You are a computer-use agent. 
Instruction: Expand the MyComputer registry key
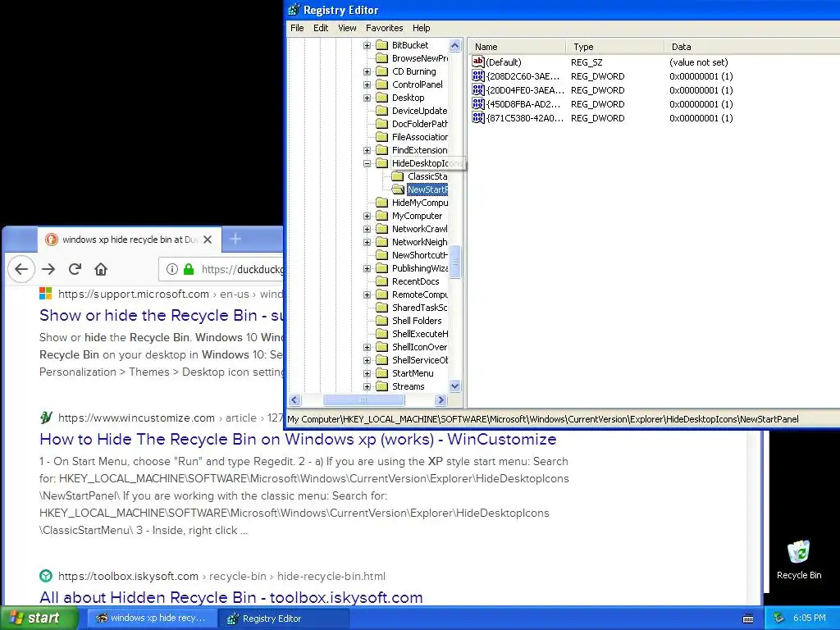[367, 216]
